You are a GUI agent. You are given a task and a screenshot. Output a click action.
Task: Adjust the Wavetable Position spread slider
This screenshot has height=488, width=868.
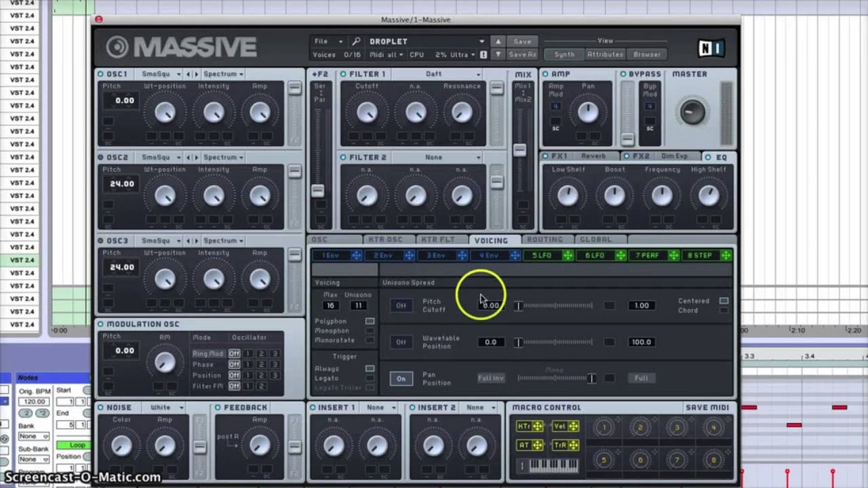click(555, 342)
